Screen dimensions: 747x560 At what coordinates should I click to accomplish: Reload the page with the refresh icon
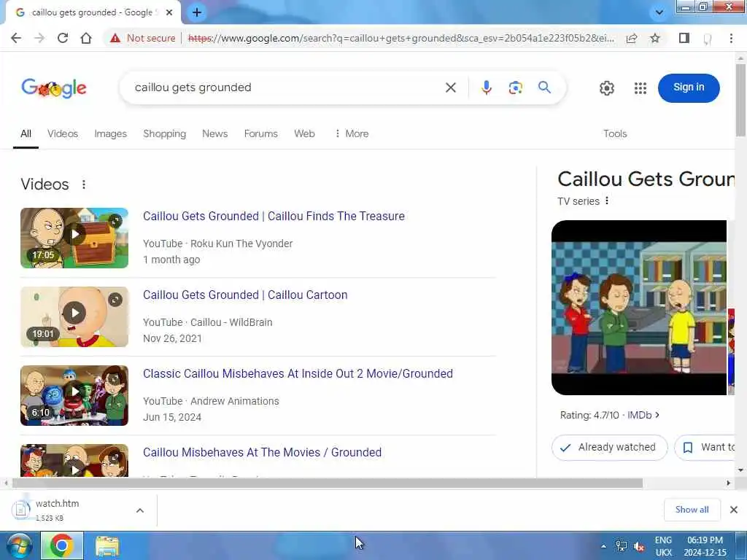pyautogui.click(x=63, y=38)
